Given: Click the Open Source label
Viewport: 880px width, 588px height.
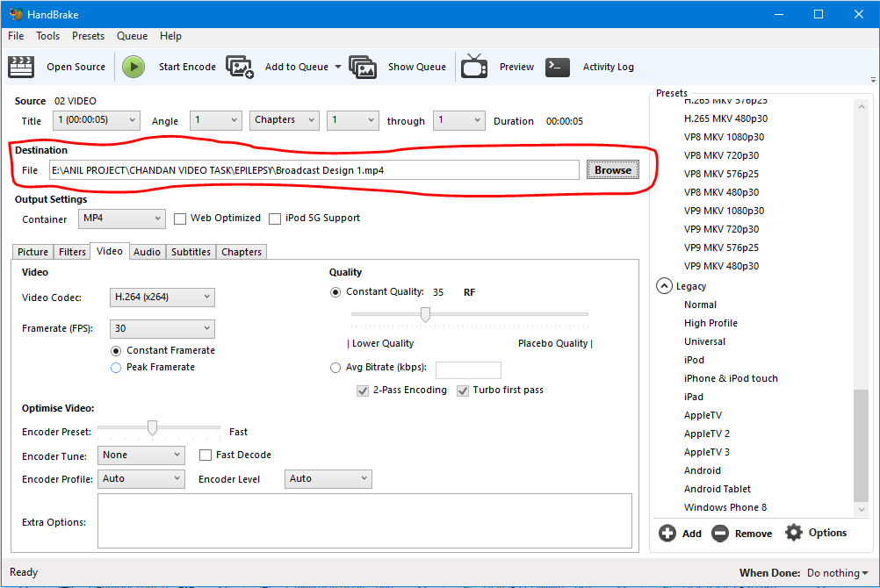Looking at the screenshot, I should click(76, 67).
